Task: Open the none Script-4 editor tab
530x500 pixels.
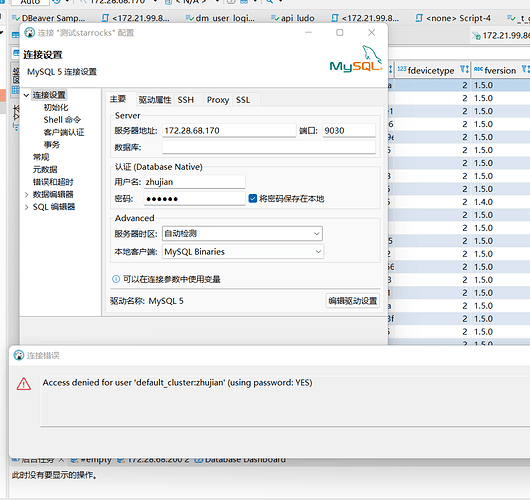Action: point(453,18)
